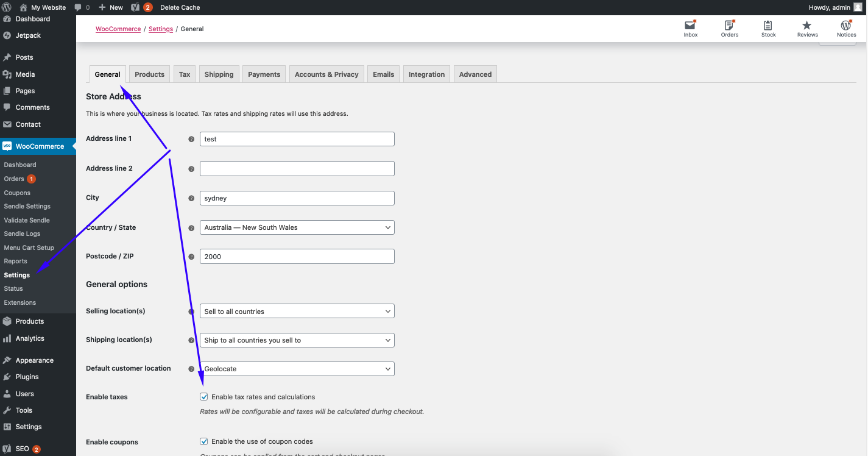868x456 pixels.
Task: Click help icon beside Address line 1
Action: [x=191, y=139]
